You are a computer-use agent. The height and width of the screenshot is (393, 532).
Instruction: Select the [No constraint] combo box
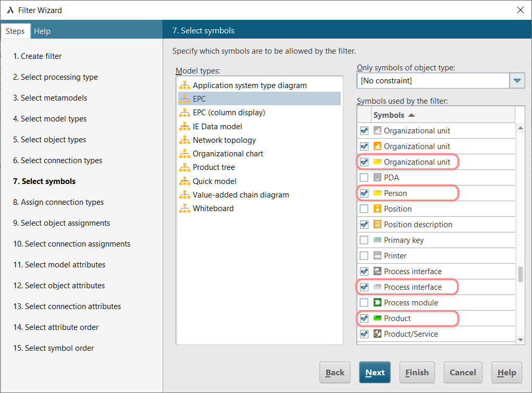[x=432, y=80]
